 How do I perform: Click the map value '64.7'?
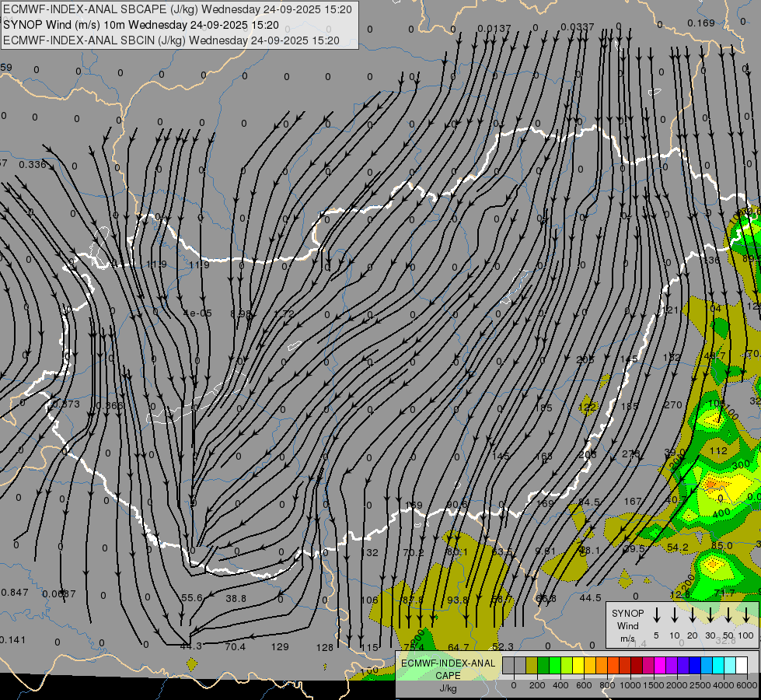459,647
